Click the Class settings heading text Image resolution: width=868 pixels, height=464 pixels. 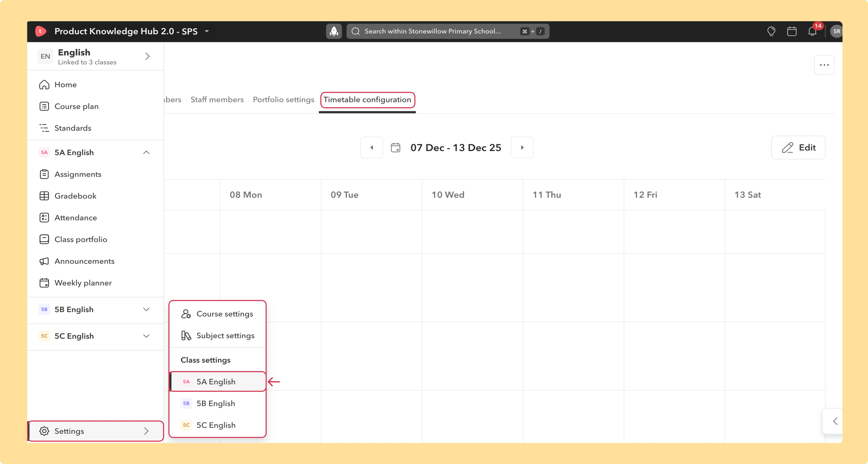206,360
